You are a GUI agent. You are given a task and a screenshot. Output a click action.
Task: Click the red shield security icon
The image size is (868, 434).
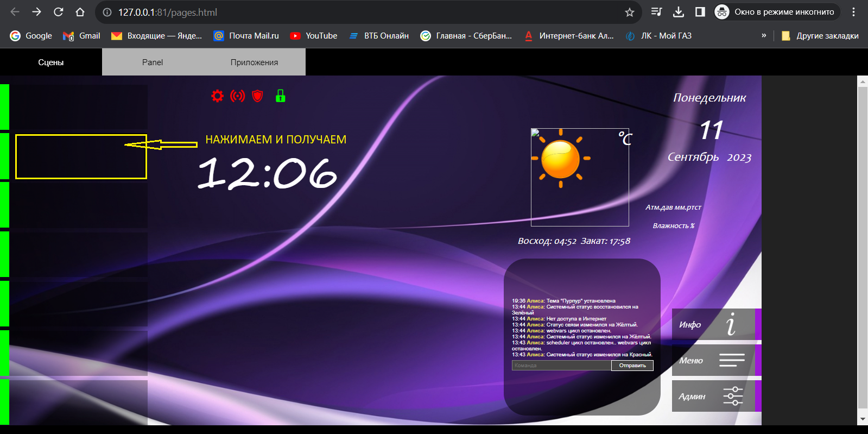(258, 96)
